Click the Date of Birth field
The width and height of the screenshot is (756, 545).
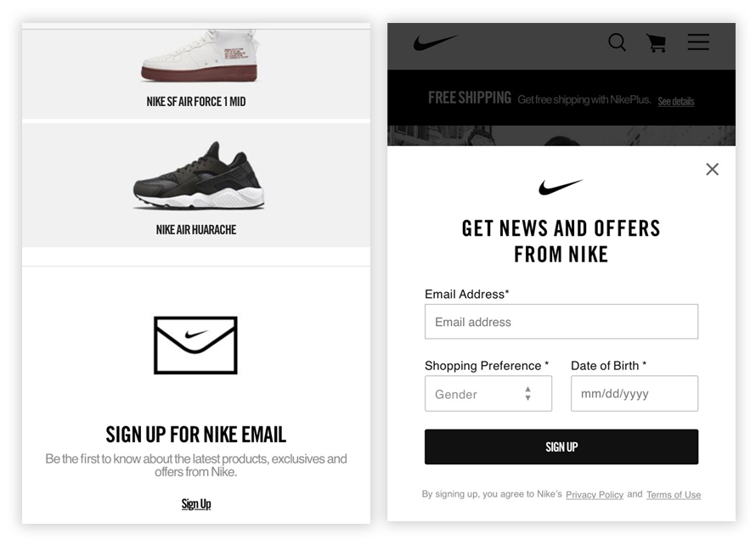pos(634,394)
